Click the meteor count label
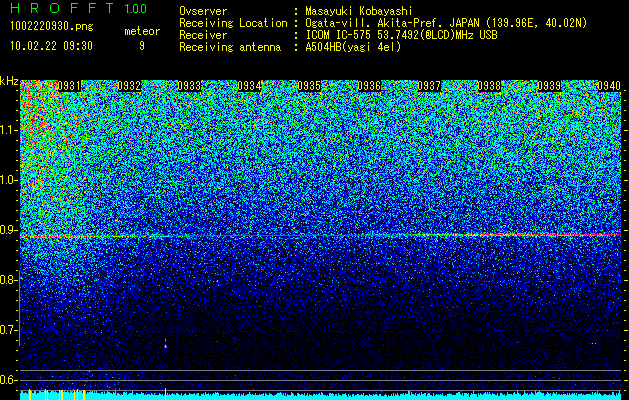 [142, 31]
